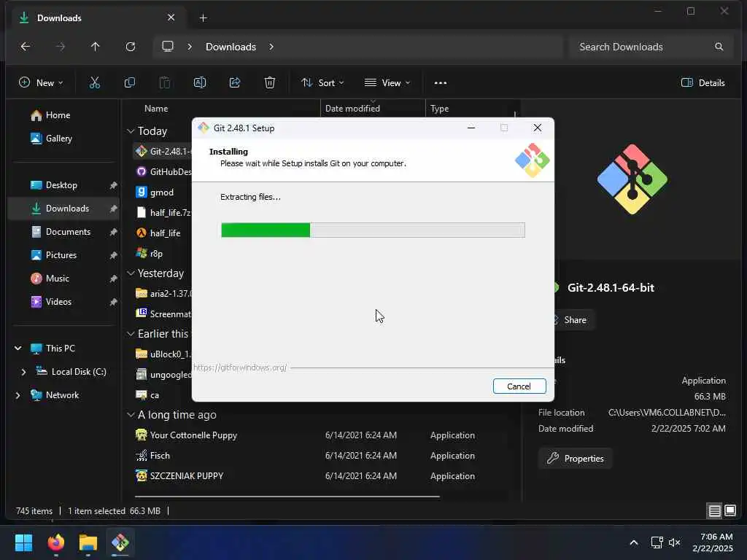This screenshot has height=560, width=747.
Task: Click the network tray icon
Action: (657, 542)
